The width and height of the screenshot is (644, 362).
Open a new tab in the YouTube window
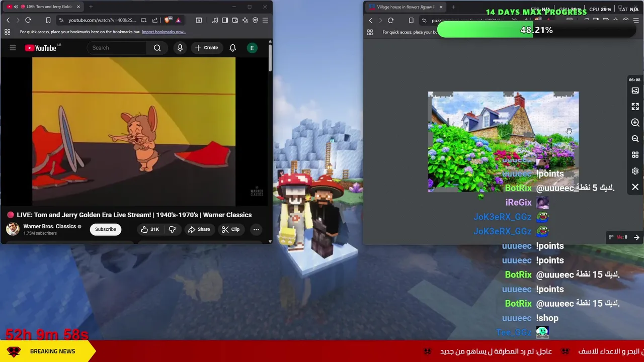[91, 7]
